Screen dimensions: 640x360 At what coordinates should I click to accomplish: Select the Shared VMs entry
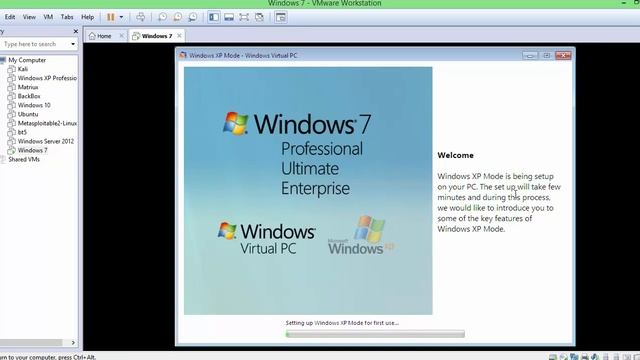[x=24, y=159]
